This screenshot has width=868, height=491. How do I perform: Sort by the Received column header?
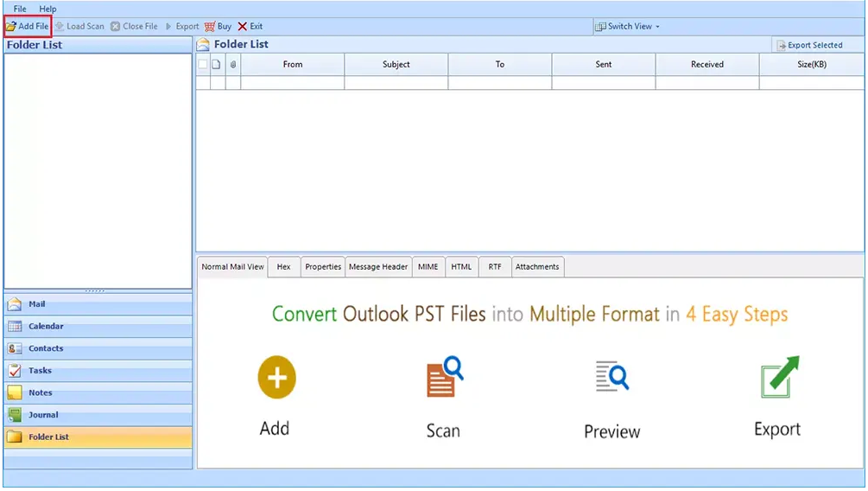point(706,64)
